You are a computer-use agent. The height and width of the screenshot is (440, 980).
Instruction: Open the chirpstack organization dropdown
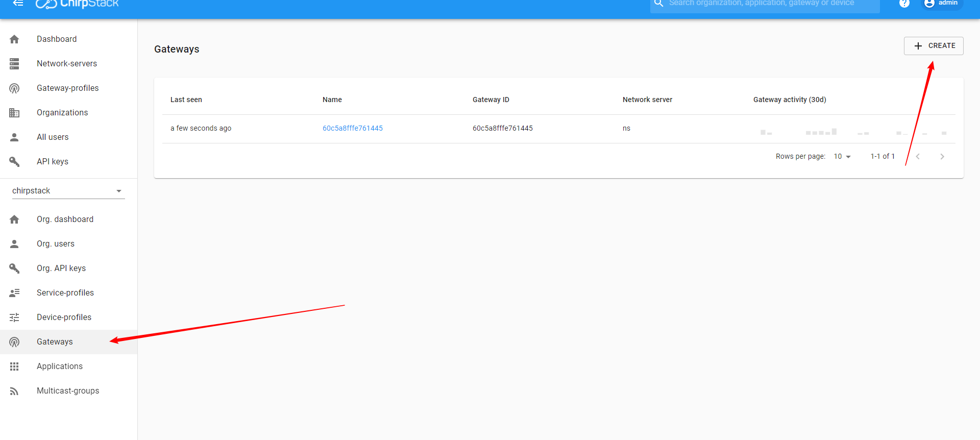click(x=68, y=191)
